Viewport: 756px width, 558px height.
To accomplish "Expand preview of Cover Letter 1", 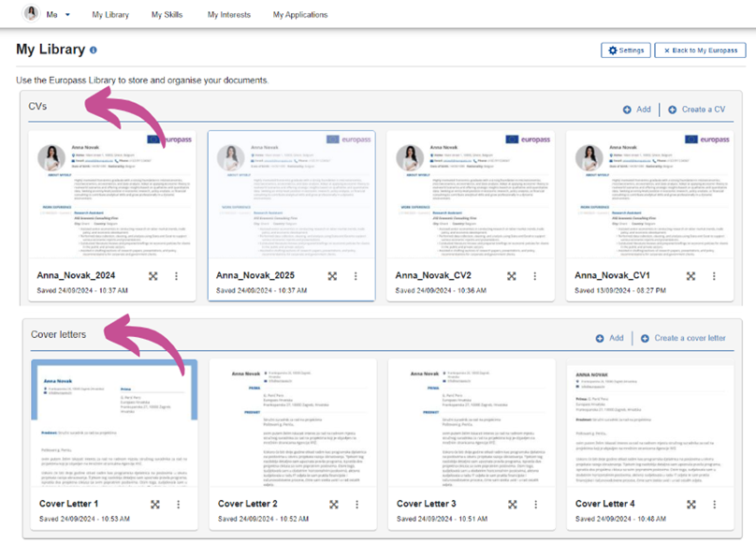I will tap(154, 504).
